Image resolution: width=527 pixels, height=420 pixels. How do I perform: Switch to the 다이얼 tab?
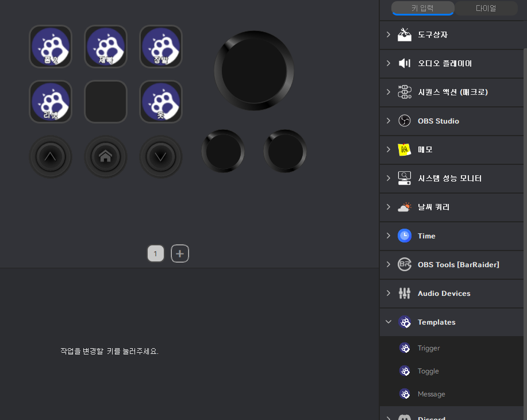point(486,8)
